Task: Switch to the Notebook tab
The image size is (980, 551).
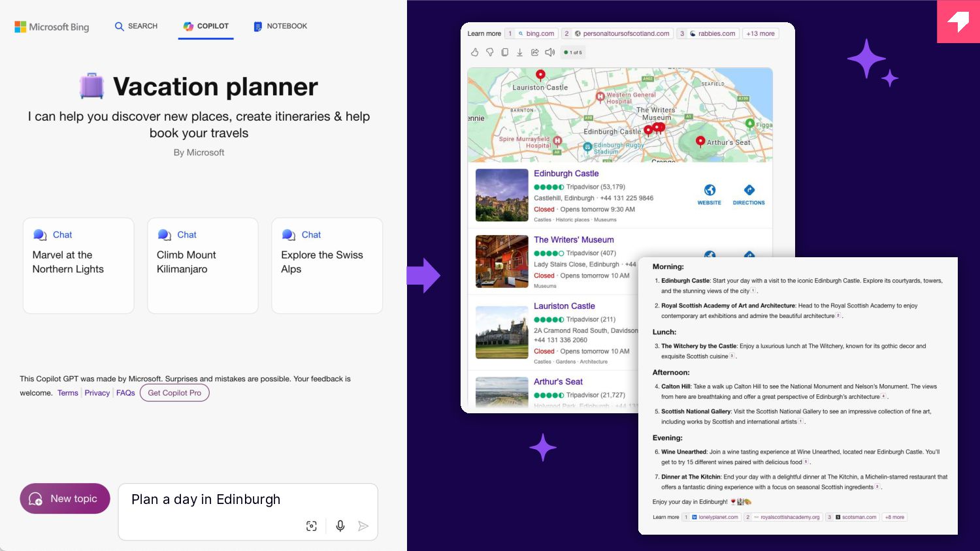Action: tap(280, 26)
